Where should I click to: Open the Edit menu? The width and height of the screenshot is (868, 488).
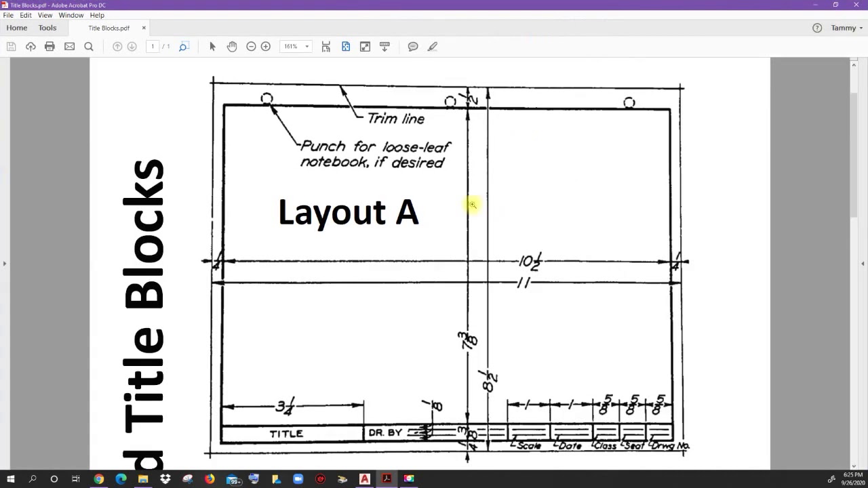(26, 15)
